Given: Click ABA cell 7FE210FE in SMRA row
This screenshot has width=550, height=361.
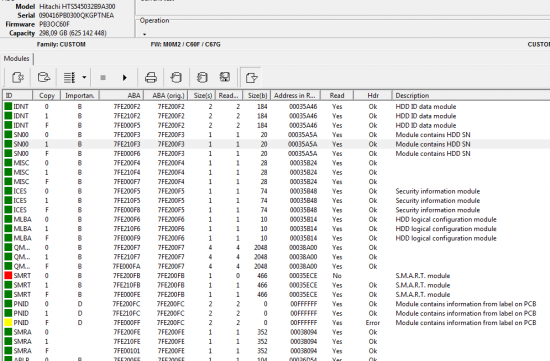Looking at the screenshot, I should (127, 341).
